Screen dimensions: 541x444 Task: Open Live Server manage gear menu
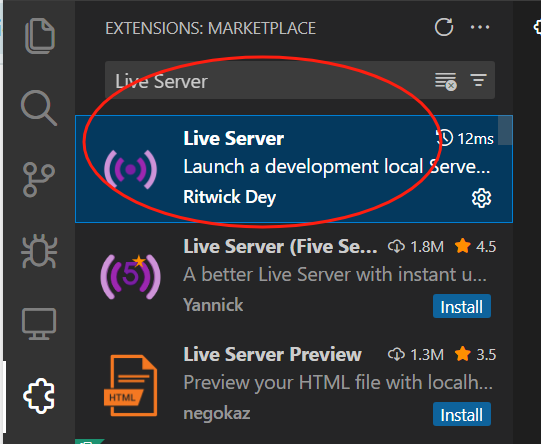(x=481, y=198)
